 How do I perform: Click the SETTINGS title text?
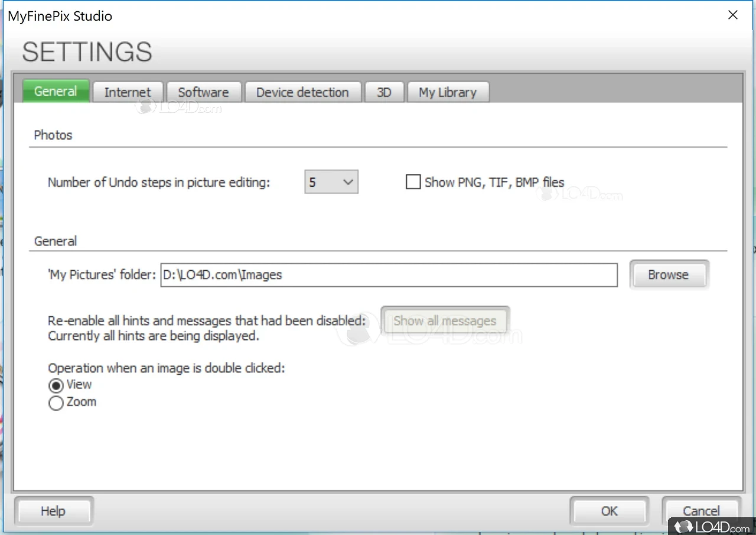[87, 52]
